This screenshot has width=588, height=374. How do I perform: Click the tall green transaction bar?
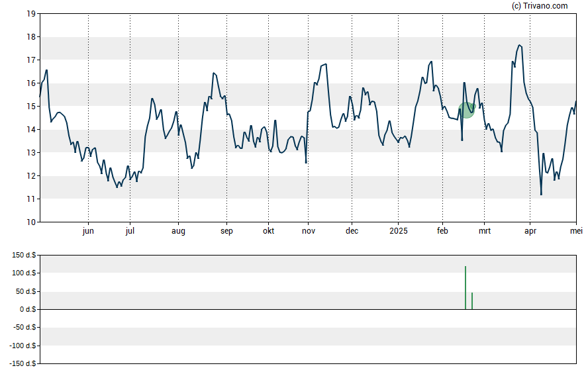tap(465, 288)
